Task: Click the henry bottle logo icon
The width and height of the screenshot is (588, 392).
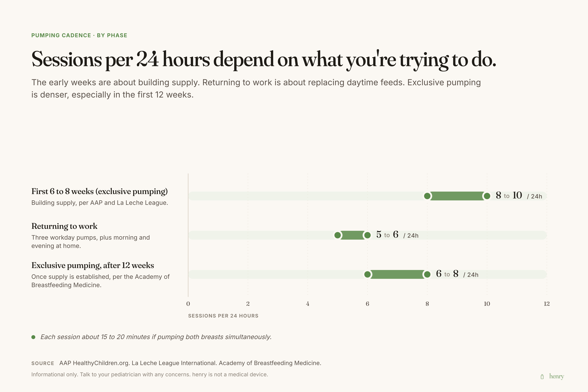Action: [542, 376]
